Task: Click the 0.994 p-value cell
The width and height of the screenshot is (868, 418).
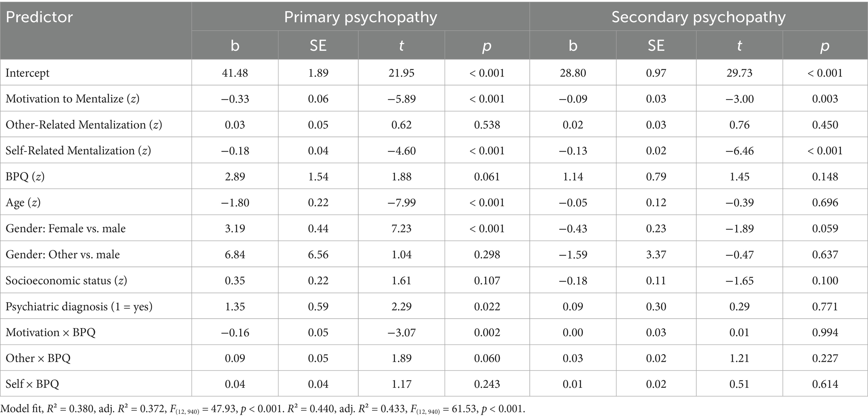Action: pos(825,333)
